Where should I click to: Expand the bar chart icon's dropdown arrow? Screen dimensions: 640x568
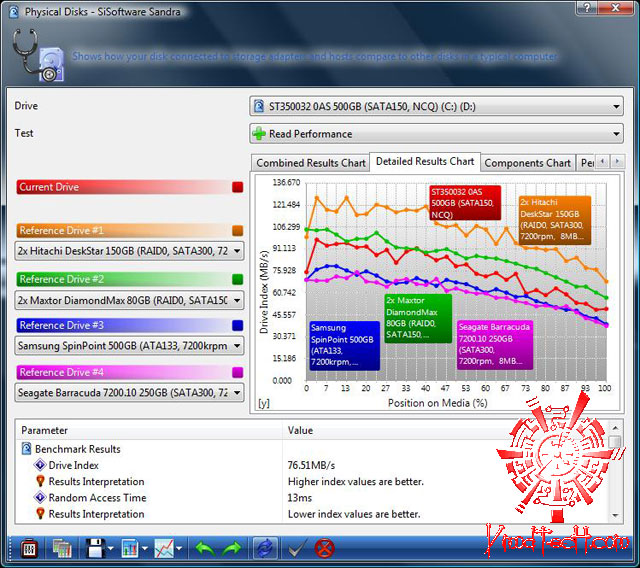[145, 549]
